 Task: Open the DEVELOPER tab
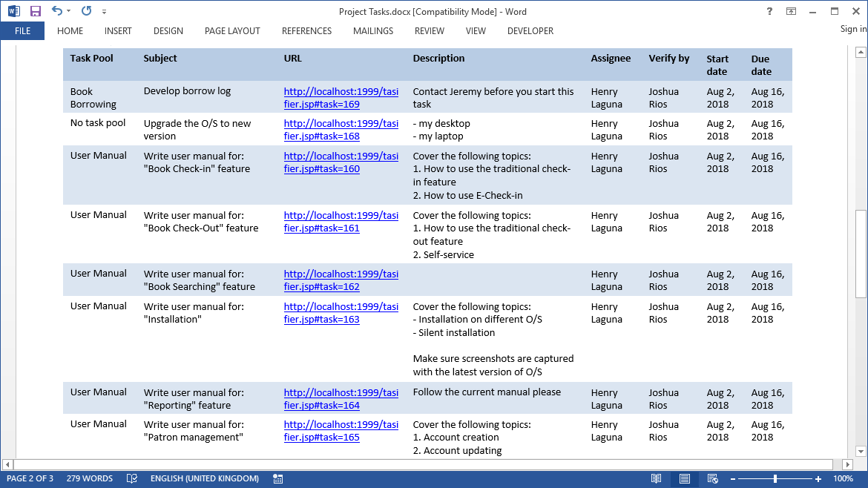(x=530, y=31)
